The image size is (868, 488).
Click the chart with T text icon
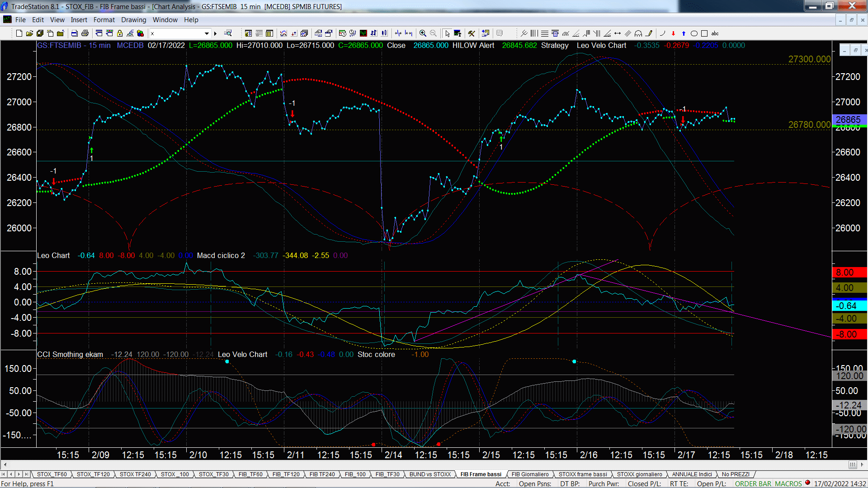point(458,33)
